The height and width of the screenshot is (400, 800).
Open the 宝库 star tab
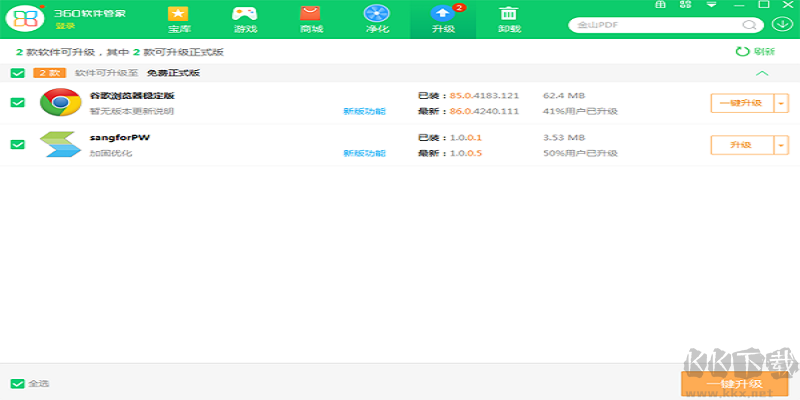coord(179,20)
